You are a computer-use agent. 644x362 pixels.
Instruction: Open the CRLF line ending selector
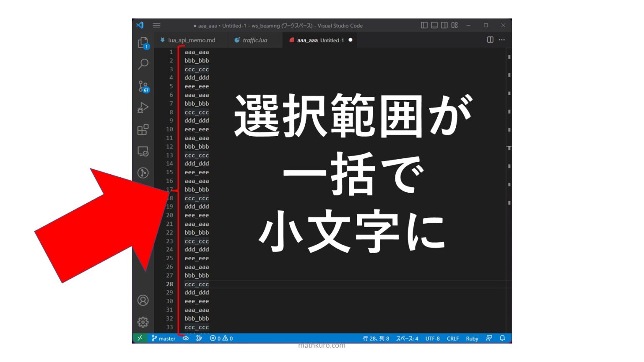pos(453,338)
